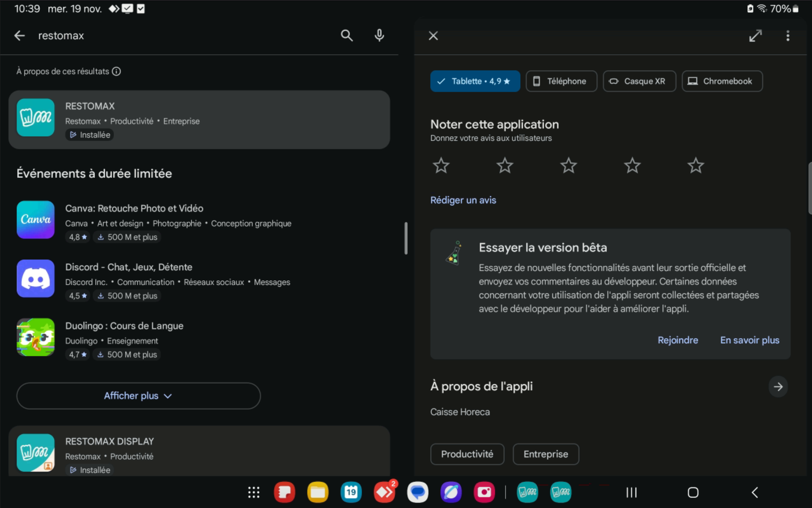Rate the app one star
Screen dimensions: 812x508
[441, 166]
